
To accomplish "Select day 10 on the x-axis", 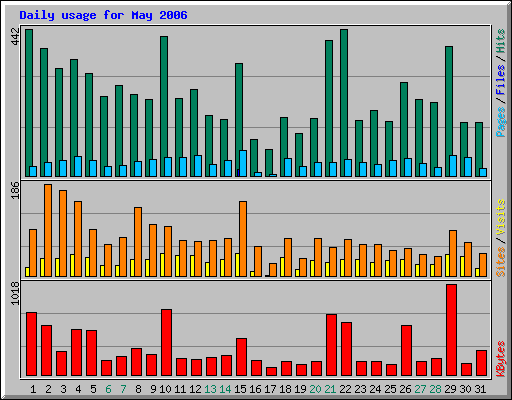I will (x=165, y=389).
